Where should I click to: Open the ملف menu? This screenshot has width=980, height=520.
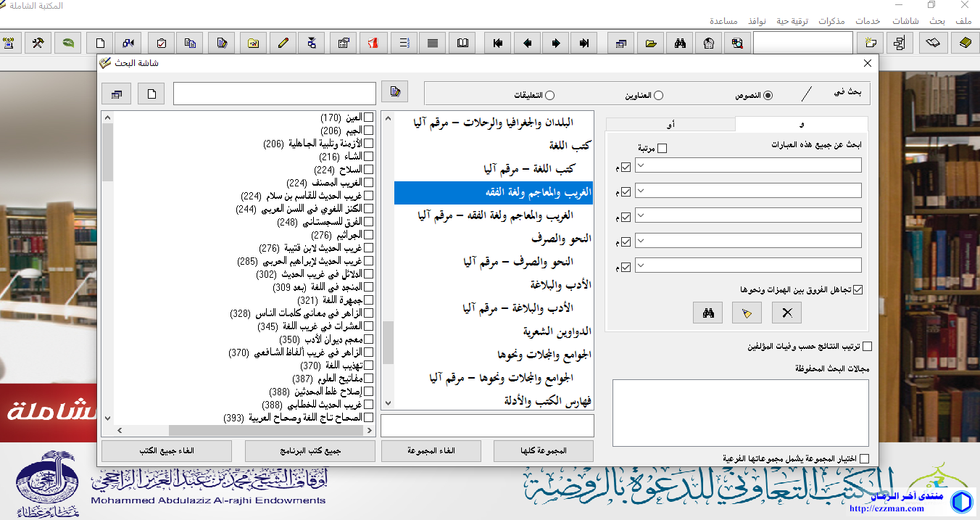pos(963,21)
